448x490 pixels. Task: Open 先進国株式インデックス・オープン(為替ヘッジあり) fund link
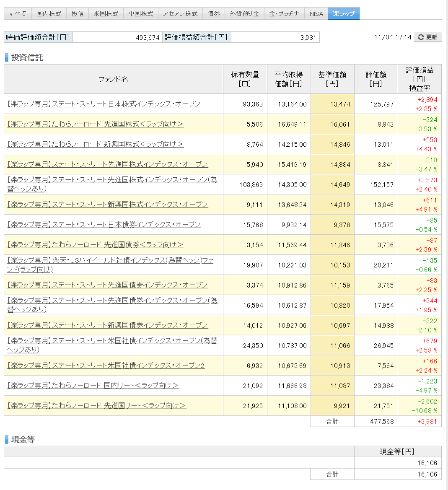(x=112, y=184)
